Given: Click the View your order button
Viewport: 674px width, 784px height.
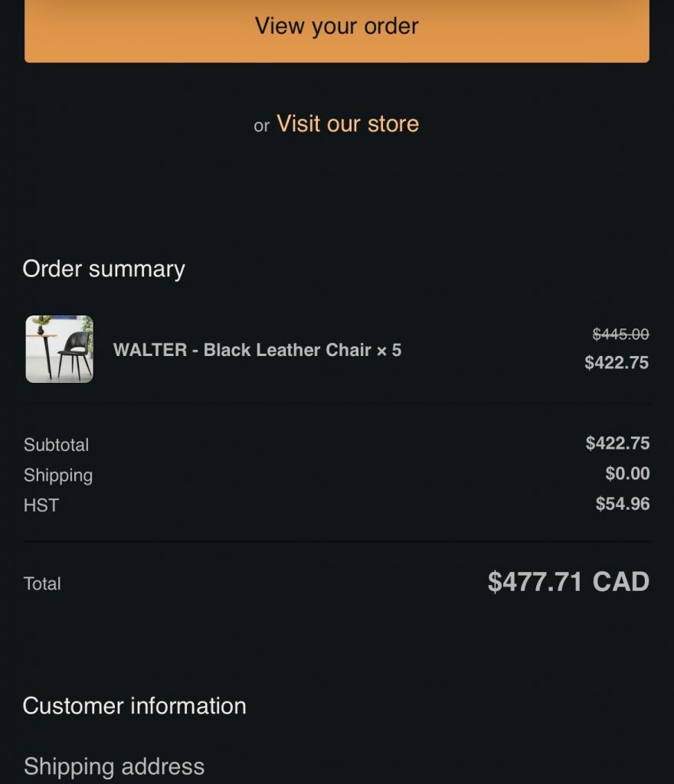Looking at the screenshot, I should [x=337, y=27].
